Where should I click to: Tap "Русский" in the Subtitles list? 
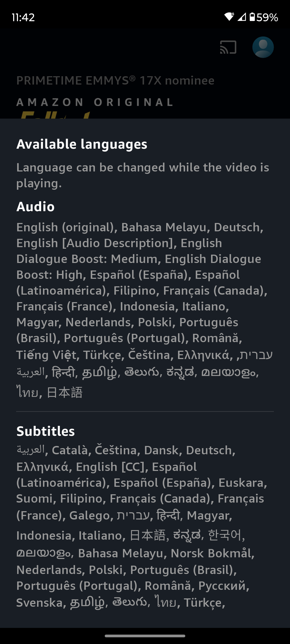tap(222, 586)
